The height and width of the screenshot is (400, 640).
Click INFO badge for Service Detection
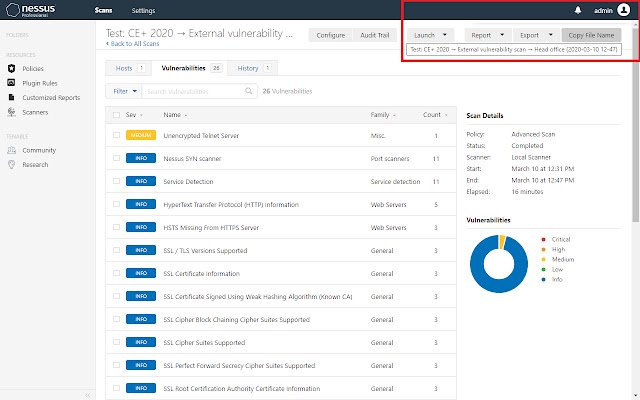141,181
